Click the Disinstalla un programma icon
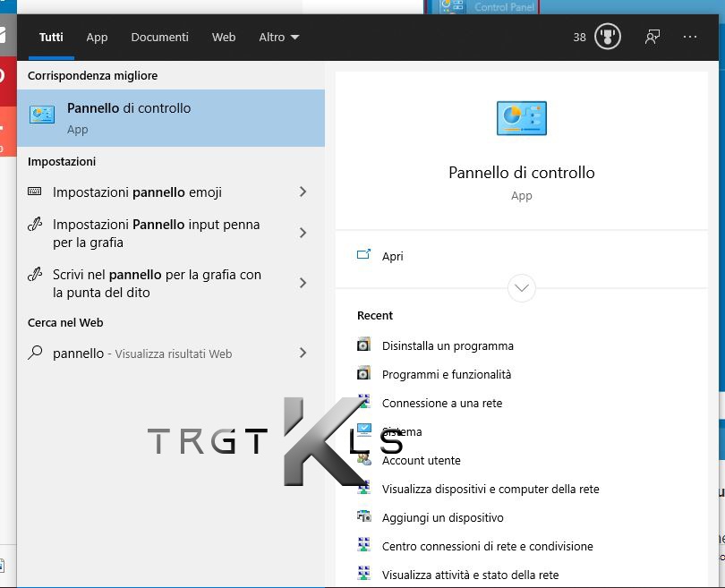This screenshot has width=725, height=588. click(363, 345)
